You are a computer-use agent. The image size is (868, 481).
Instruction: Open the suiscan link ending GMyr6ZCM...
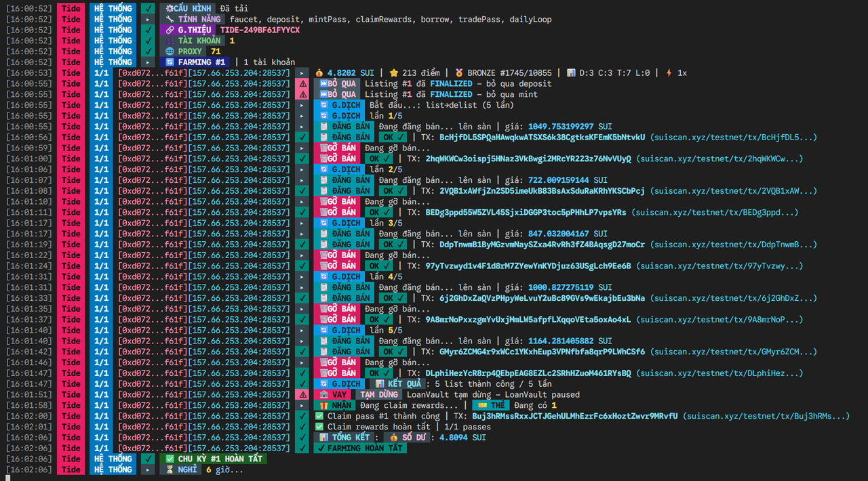coord(734,352)
